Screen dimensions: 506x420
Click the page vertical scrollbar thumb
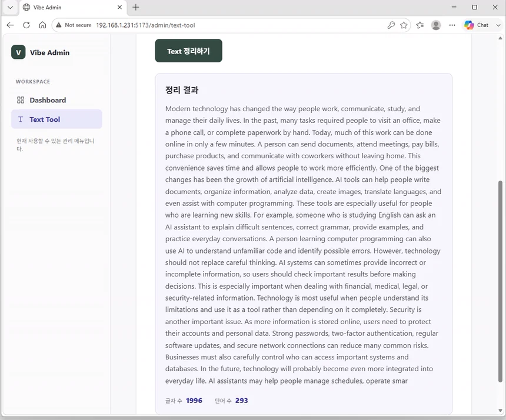[x=501, y=281]
